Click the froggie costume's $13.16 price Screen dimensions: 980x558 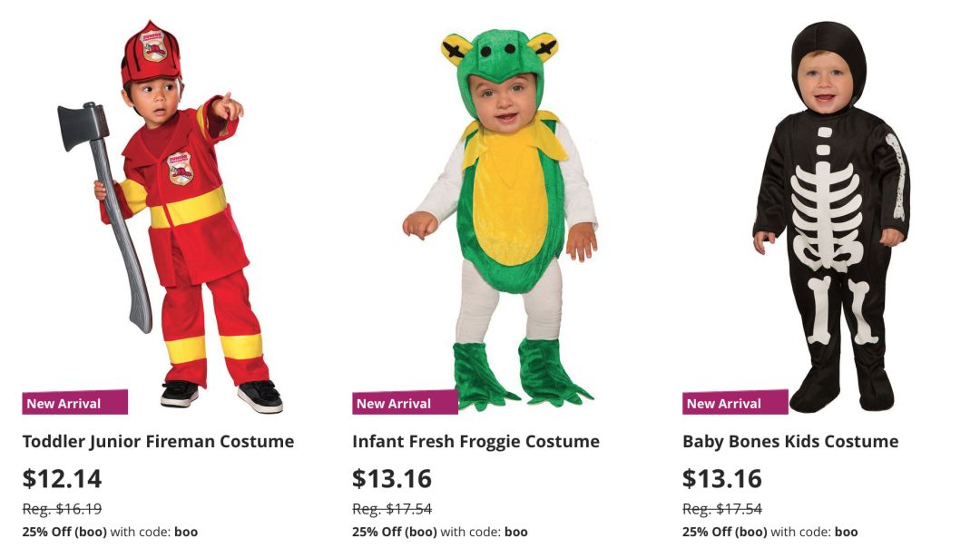tap(392, 478)
